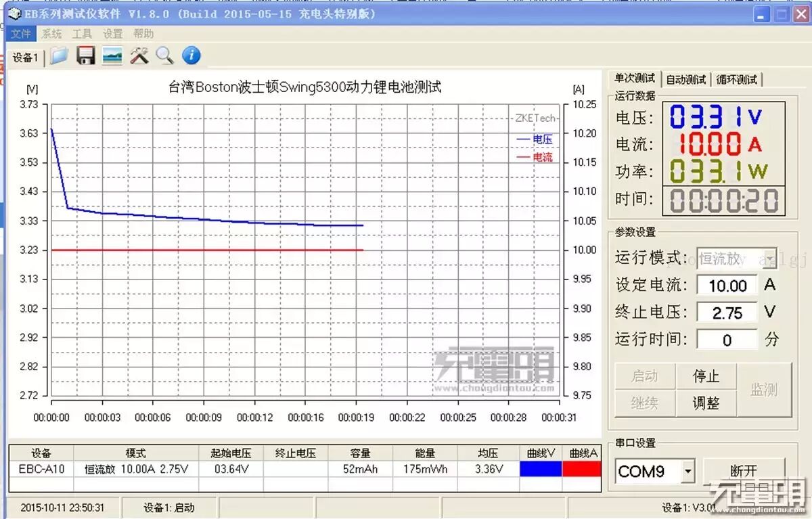The width and height of the screenshot is (812, 519).
Task: Click the power readout 033.1 W display
Action: [719, 171]
